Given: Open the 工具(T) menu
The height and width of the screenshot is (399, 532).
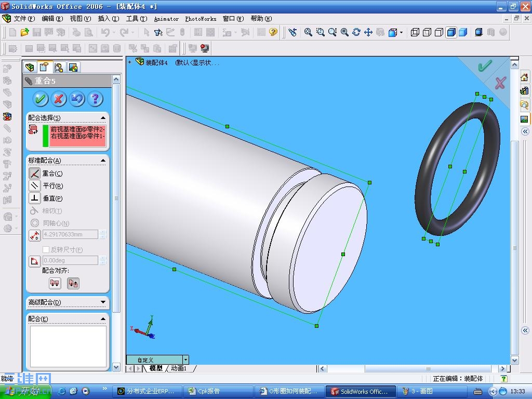Looking at the screenshot, I should 137,19.
